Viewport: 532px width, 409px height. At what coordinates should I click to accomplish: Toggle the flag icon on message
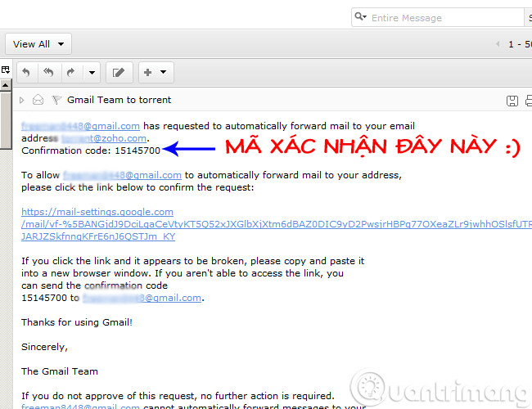(x=56, y=100)
